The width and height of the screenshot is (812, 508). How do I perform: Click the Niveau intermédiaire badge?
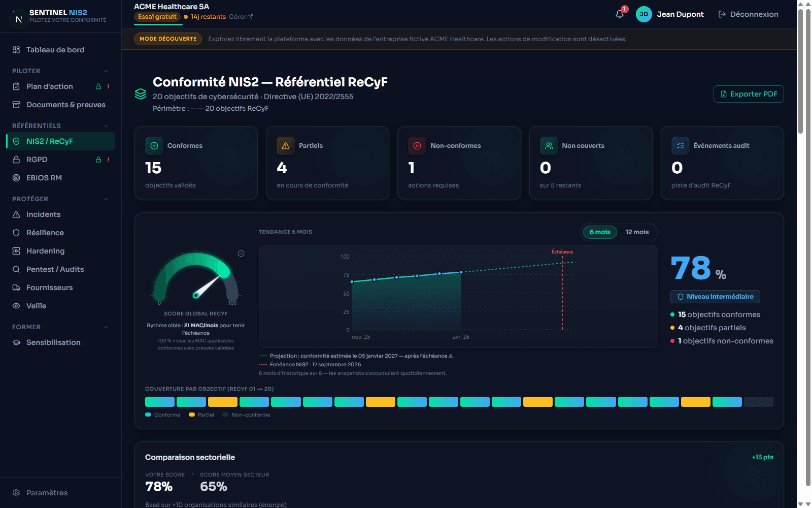(715, 297)
